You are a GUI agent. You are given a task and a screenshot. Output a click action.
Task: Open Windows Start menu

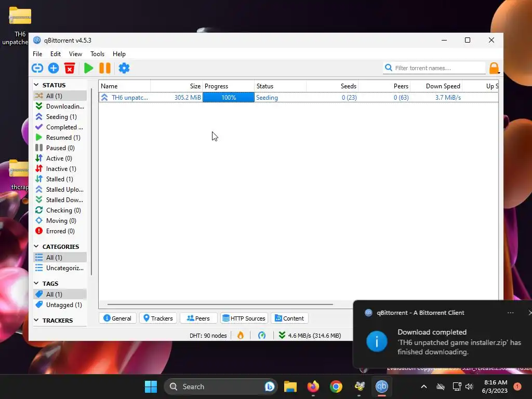click(151, 387)
